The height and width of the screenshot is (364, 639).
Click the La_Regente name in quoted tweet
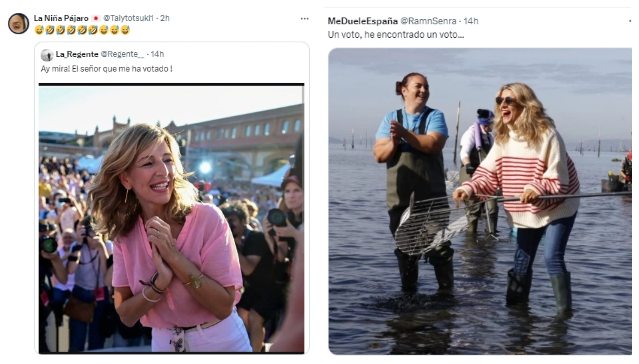[x=77, y=54]
